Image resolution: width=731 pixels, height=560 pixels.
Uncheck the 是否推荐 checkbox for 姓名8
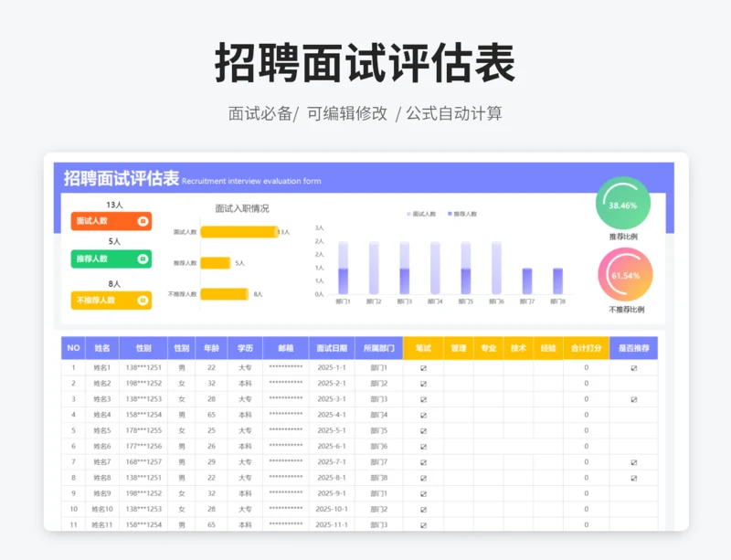[634, 478]
